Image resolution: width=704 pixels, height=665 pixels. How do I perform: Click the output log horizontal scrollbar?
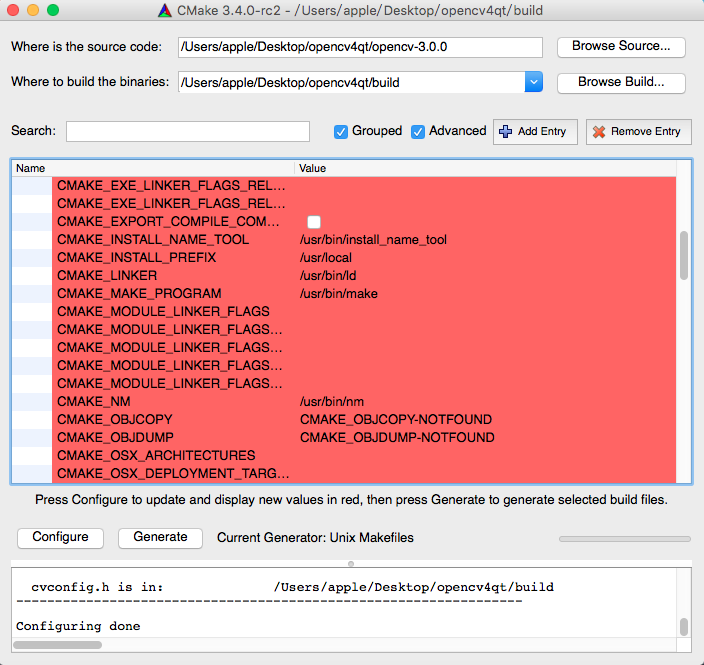[x=57, y=645]
